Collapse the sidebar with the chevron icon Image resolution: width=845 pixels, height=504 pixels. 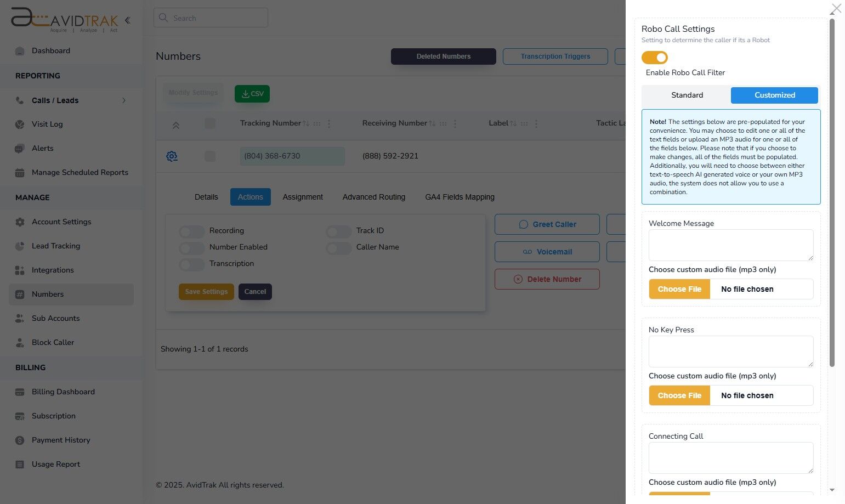point(127,20)
